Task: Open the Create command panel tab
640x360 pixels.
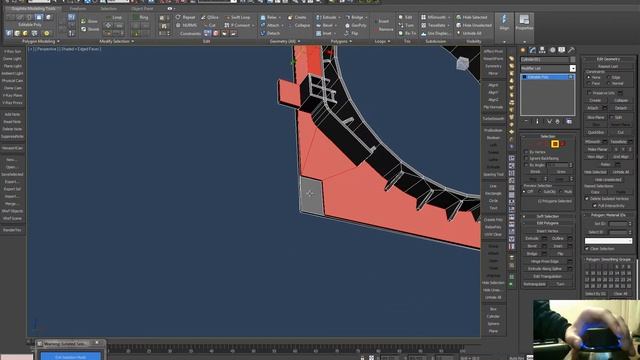Action: 523,50
